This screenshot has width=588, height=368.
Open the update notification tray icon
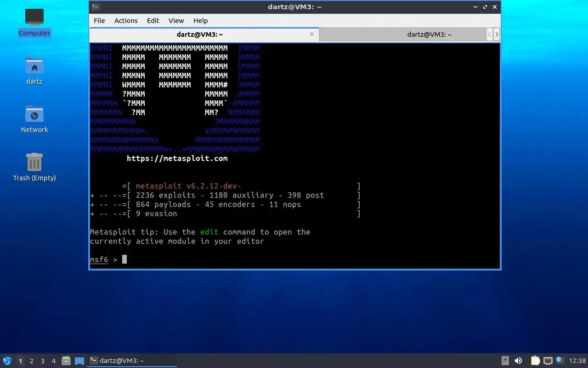coord(560,360)
